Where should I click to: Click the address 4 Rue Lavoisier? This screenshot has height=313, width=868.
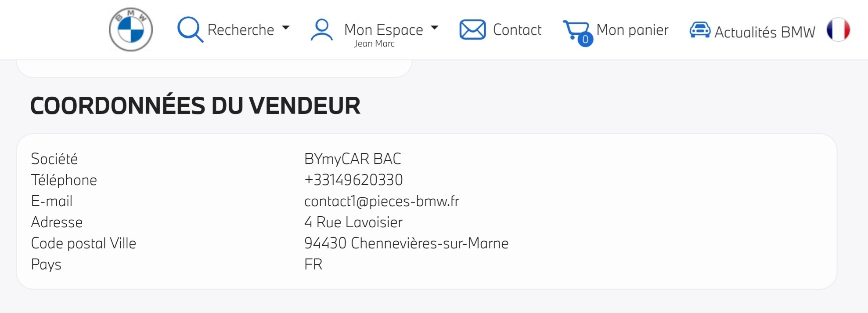point(353,222)
